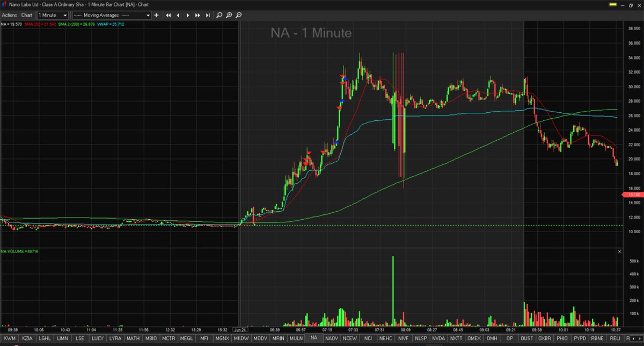Select the active NA symbol tab

314,338
